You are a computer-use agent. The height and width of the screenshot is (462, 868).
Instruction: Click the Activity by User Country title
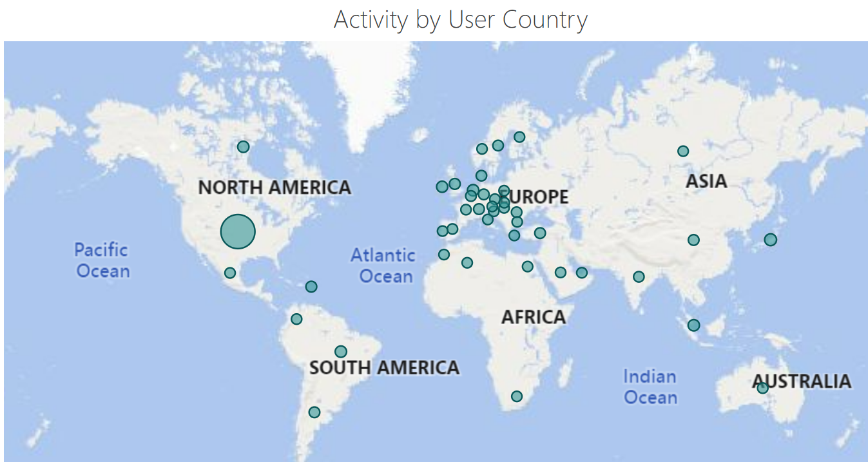460,20
